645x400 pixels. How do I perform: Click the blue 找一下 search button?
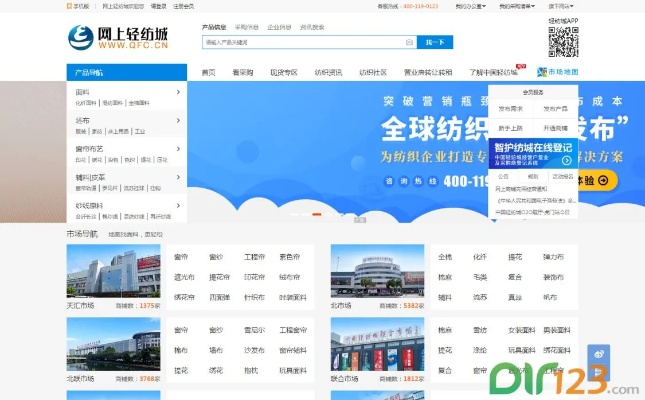pyautogui.click(x=435, y=42)
